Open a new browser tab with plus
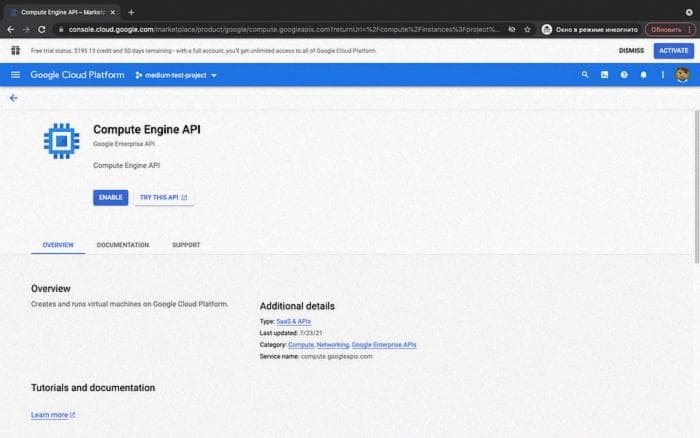 coord(131,13)
